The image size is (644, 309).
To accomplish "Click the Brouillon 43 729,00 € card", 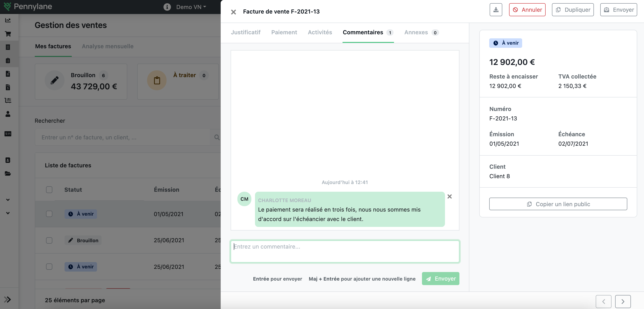I will (81, 81).
